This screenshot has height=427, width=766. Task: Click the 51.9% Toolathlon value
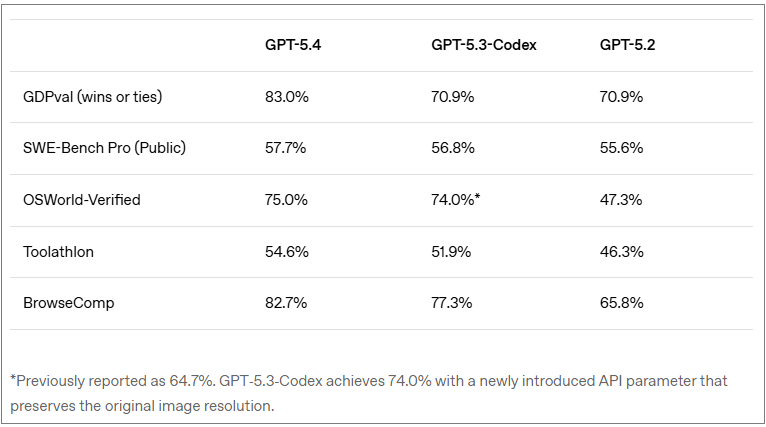click(x=452, y=252)
